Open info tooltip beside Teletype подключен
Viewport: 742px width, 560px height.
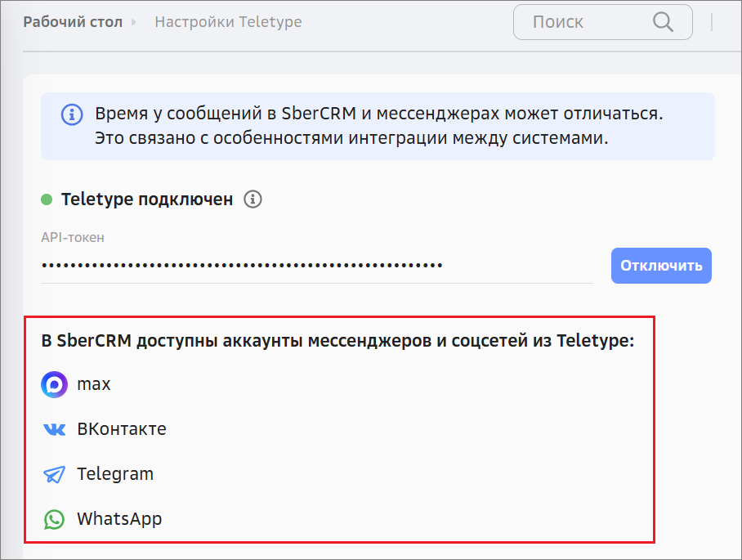point(253,199)
